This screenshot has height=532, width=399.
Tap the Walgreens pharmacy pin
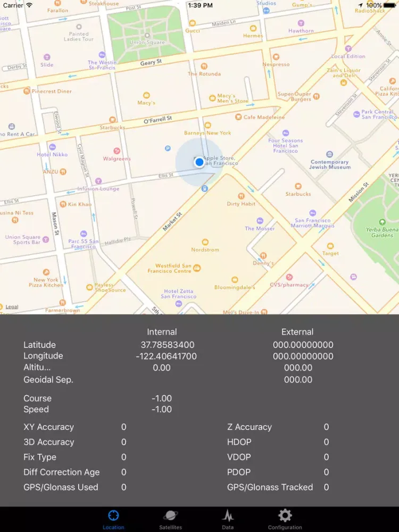117,151
